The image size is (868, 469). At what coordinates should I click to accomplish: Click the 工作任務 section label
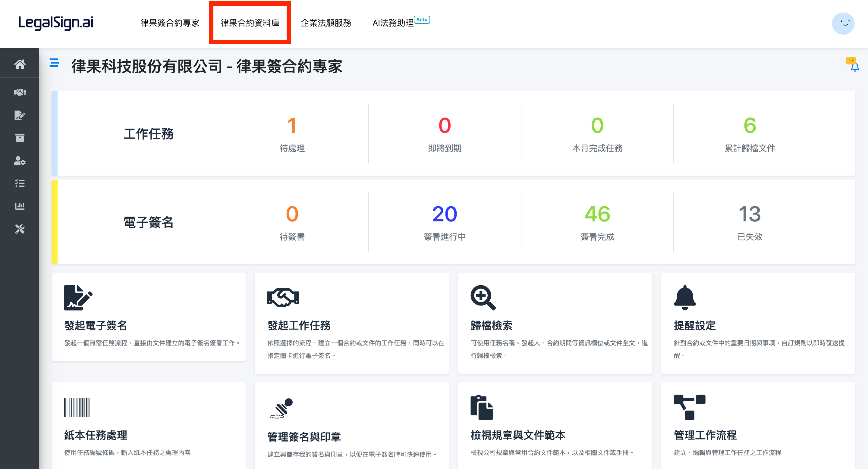(x=148, y=134)
